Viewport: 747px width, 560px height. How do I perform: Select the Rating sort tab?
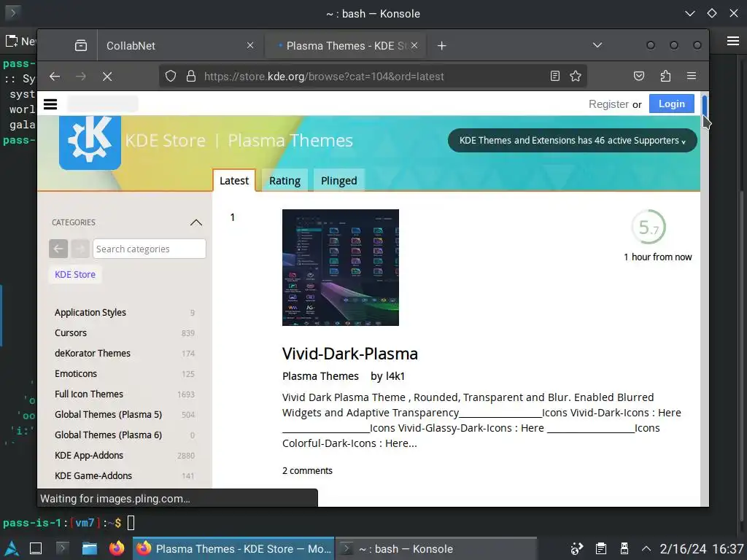click(285, 181)
